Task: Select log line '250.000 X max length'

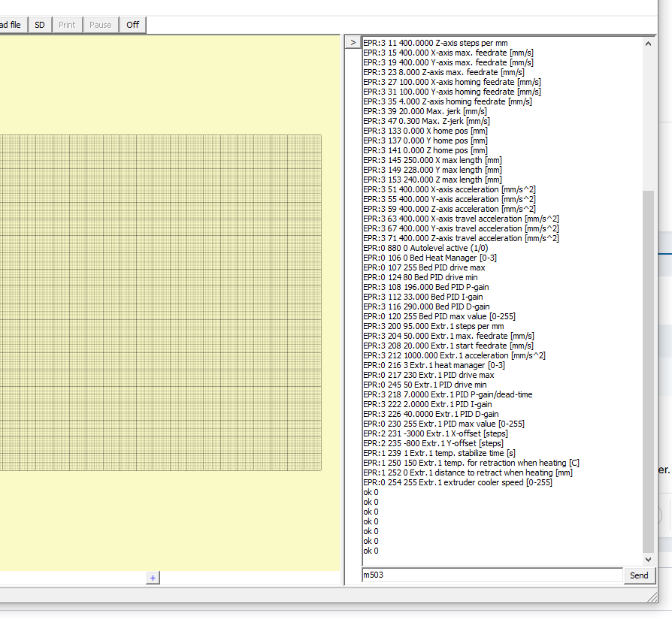Action: [432, 160]
